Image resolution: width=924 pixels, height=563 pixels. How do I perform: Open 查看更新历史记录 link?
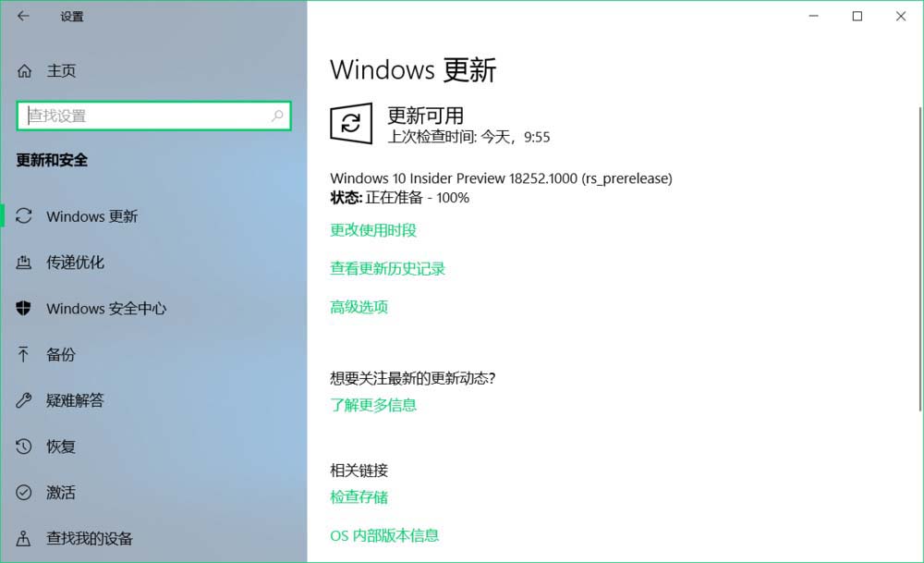[387, 269]
